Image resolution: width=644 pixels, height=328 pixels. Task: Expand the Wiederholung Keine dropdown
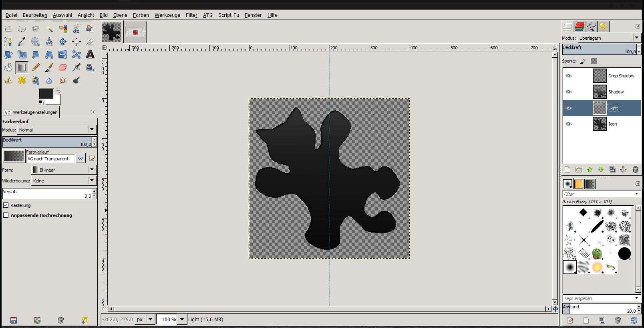coord(64,180)
